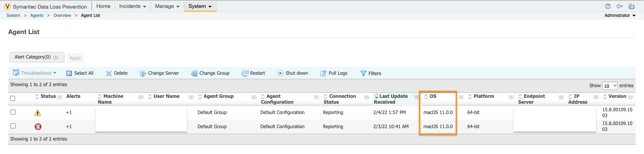Check the agent row updated 2/3/22
This screenshot has height=154, width=644.
coord(13,126)
